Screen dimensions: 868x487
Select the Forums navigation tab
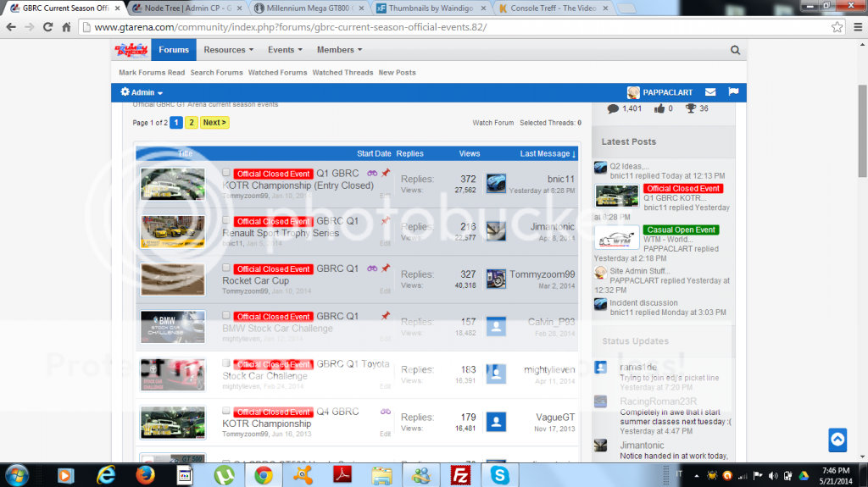click(174, 50)
